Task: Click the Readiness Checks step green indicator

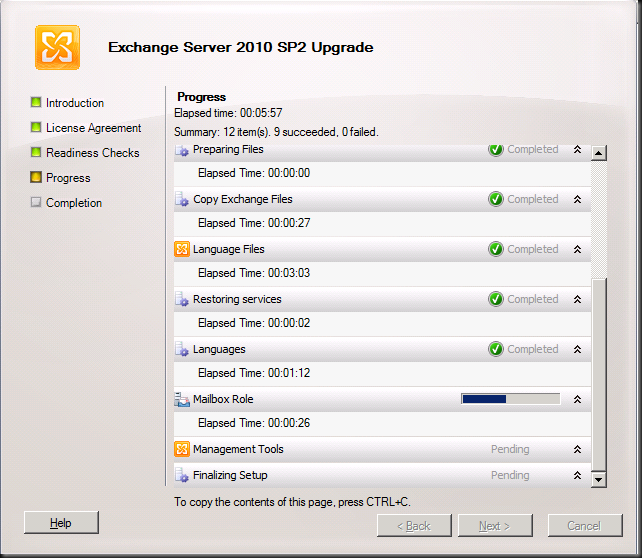Action: (x=36, y=152)
